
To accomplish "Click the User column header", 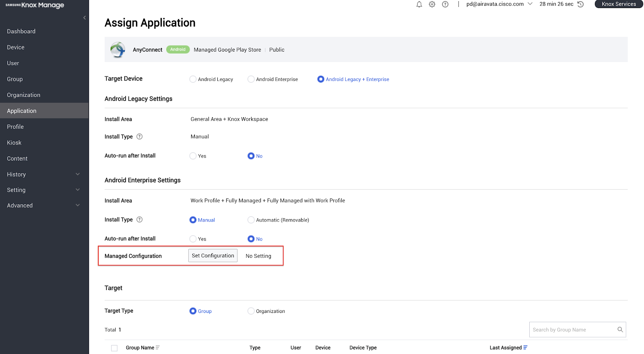I will [x=296, y=348].
